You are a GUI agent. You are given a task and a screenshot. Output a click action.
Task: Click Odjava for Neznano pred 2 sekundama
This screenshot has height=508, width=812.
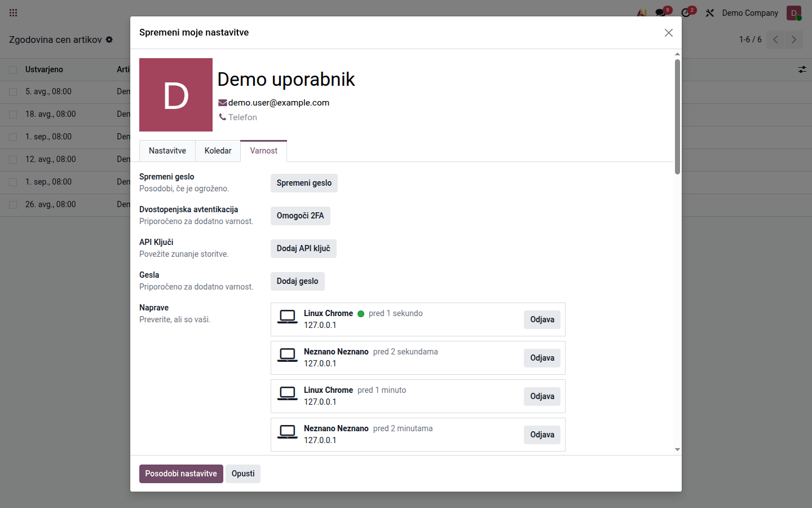point(542,358)
